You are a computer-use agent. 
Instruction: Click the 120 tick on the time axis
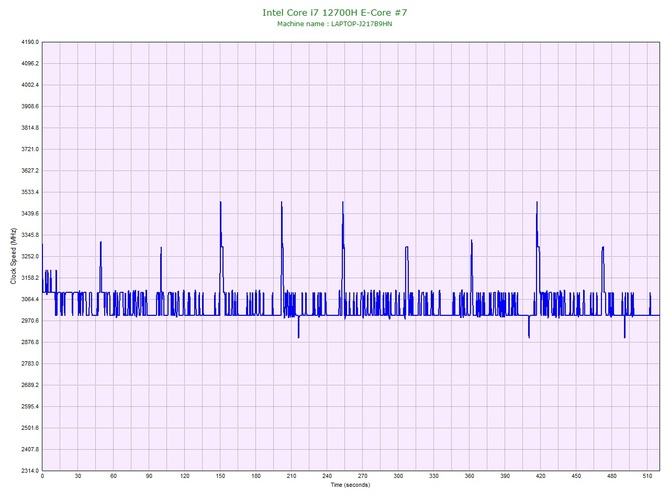(x=185, y=476)
